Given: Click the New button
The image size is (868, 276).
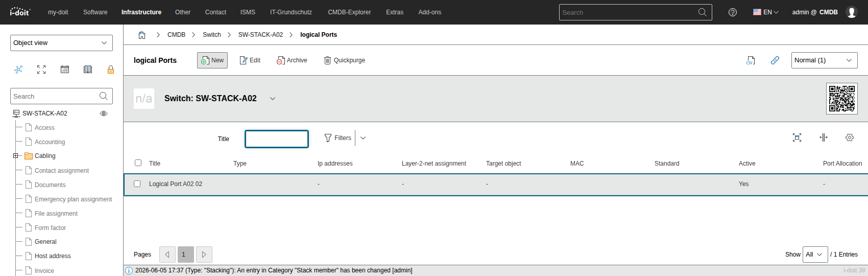Looking at the screenshot, I should pos(212,60).
